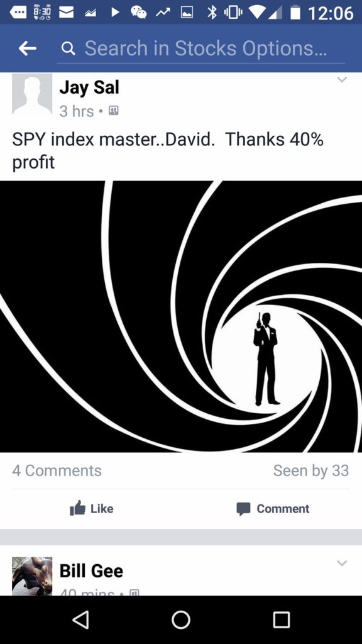Open Bill Gee's profile name

[x=91, y=571]
